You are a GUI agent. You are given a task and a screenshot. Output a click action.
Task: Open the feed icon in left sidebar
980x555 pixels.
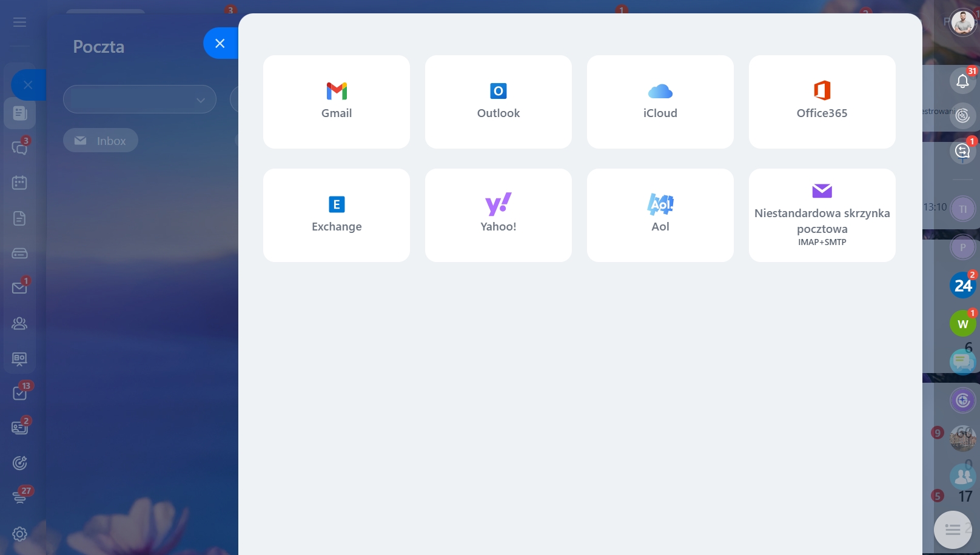tap(19, 113)
